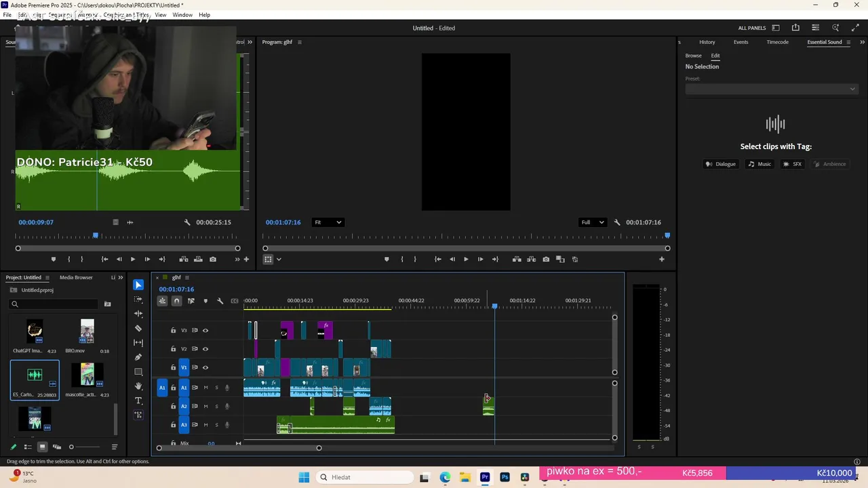Switch to the History tab
868x488 pixels.
point(707,42)
